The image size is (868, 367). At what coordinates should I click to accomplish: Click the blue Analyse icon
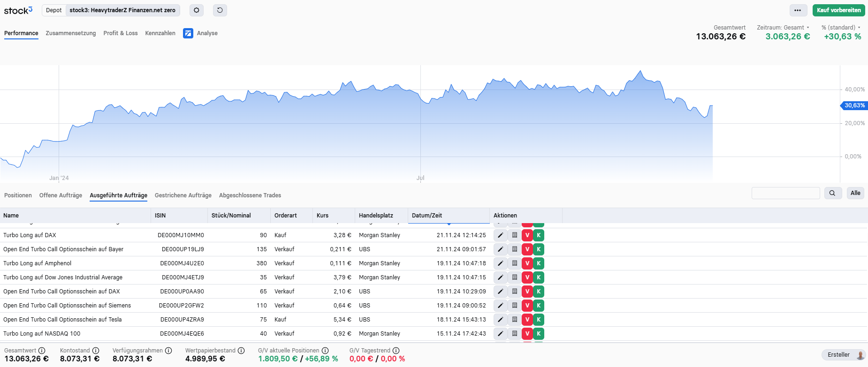(188, 33)
